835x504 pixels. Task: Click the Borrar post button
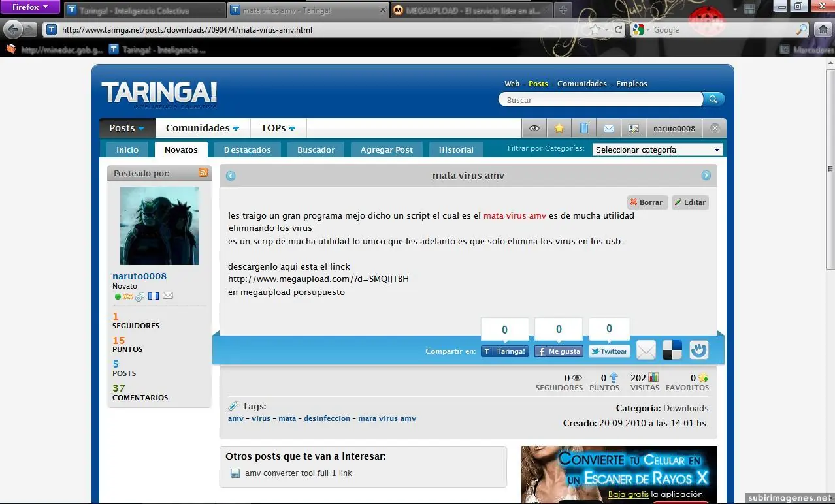[x=647, y=202]
